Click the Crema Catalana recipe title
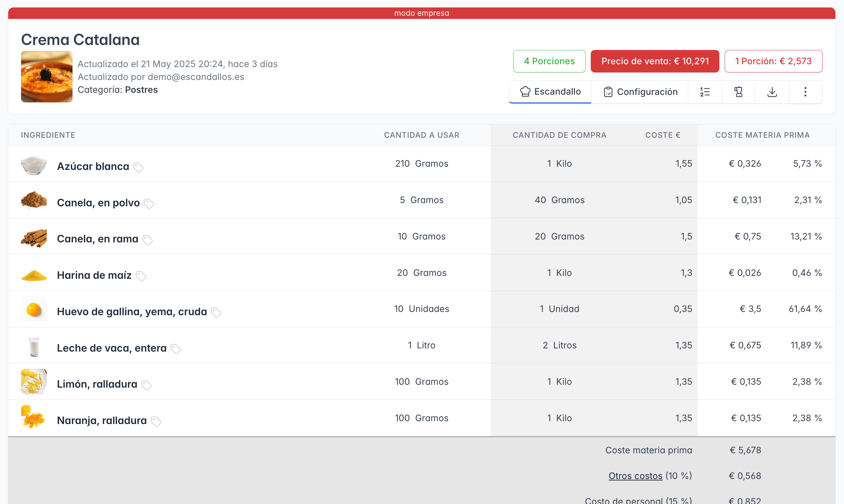Viewport: 844px width, 504px height. click(x=80, y=40)
